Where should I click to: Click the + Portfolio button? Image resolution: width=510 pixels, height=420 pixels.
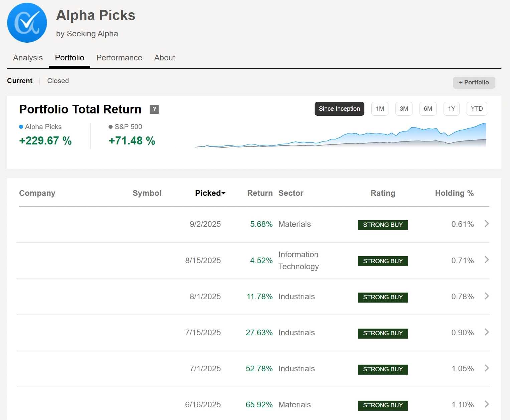click(x=474, y=82)
